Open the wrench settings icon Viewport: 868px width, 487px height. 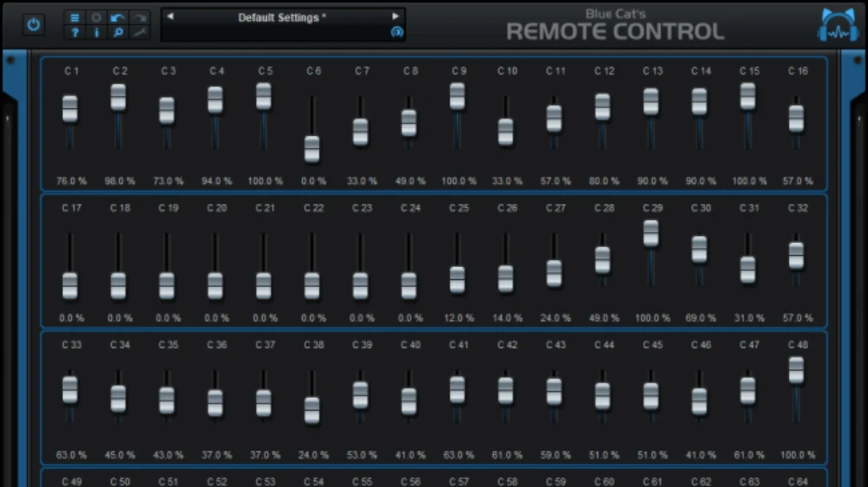(x=140, y=33)
